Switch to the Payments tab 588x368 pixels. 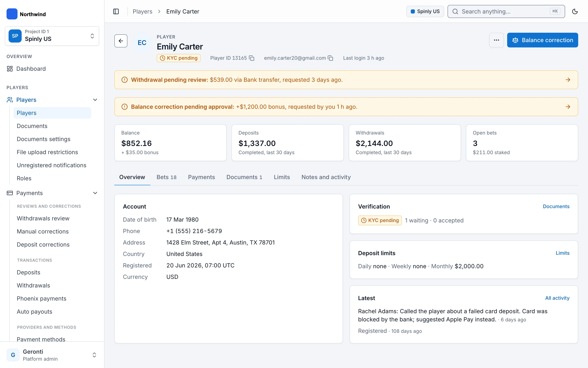point(202,177)
